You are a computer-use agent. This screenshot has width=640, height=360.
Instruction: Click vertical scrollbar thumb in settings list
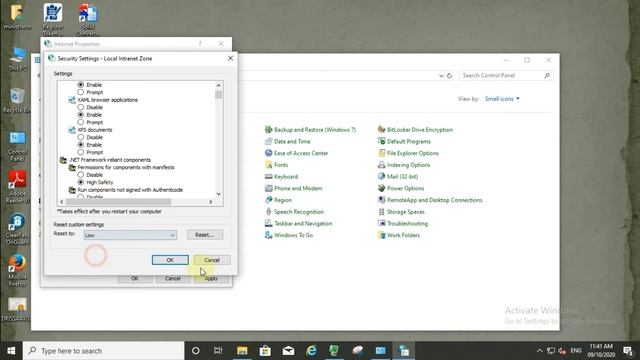[219, 94]
